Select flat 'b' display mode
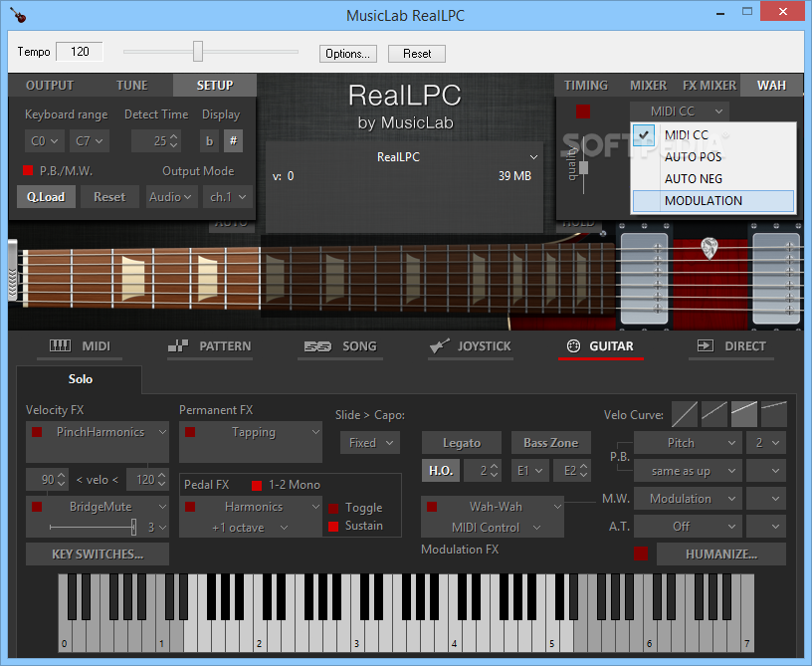812x666 pixels. point(209,140)
